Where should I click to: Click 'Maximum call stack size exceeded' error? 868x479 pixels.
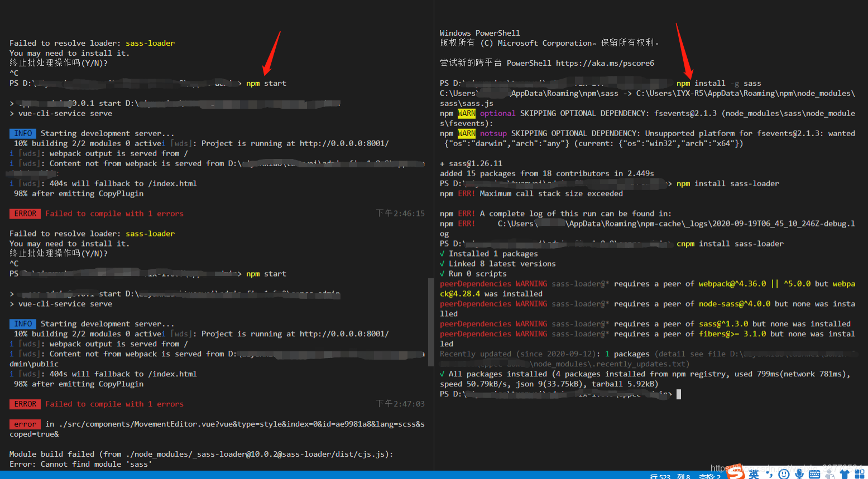pos(552,193)
